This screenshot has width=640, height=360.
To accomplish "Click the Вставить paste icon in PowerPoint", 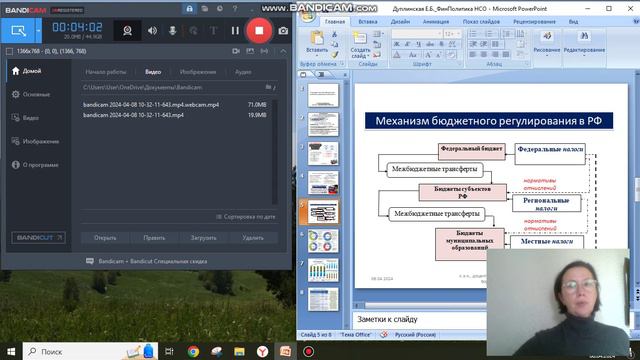I will click(x=317, y=39).
